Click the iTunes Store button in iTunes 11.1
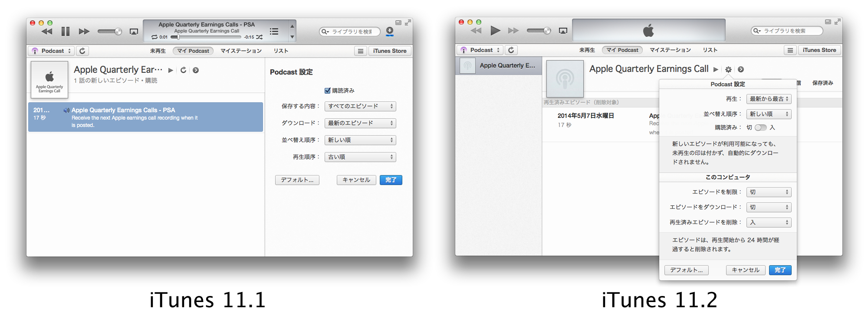 (390, 51)
